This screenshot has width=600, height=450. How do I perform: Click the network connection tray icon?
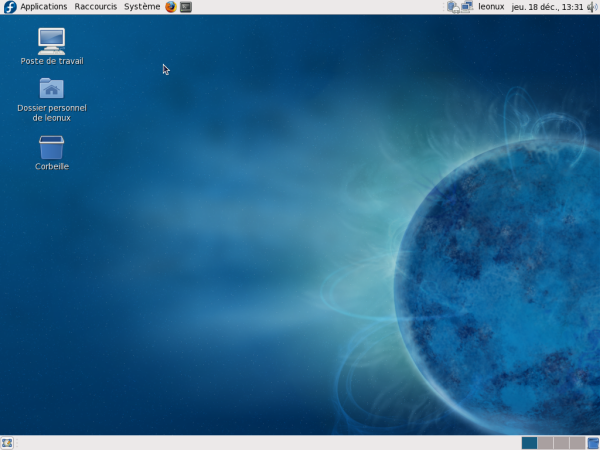coord(467,7)
